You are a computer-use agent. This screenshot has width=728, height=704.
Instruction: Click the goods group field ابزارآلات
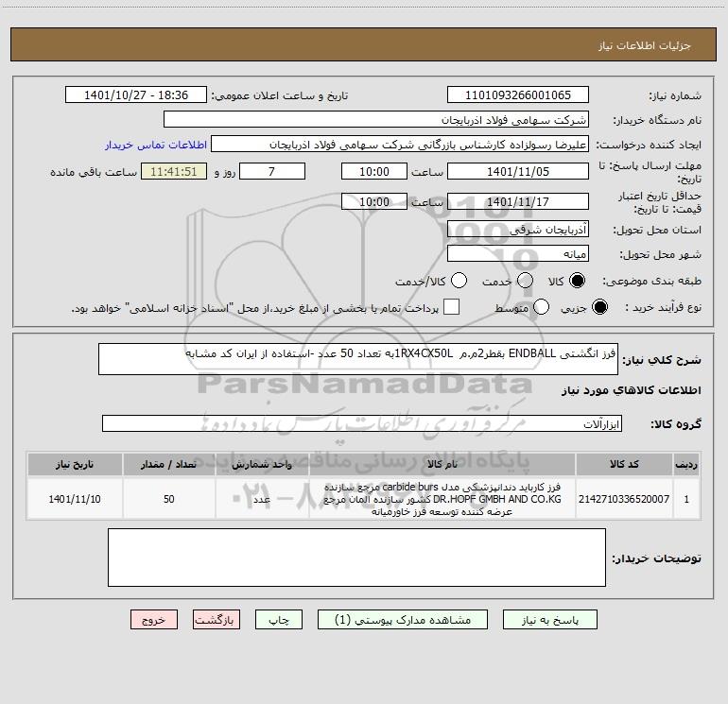(362, 423)
